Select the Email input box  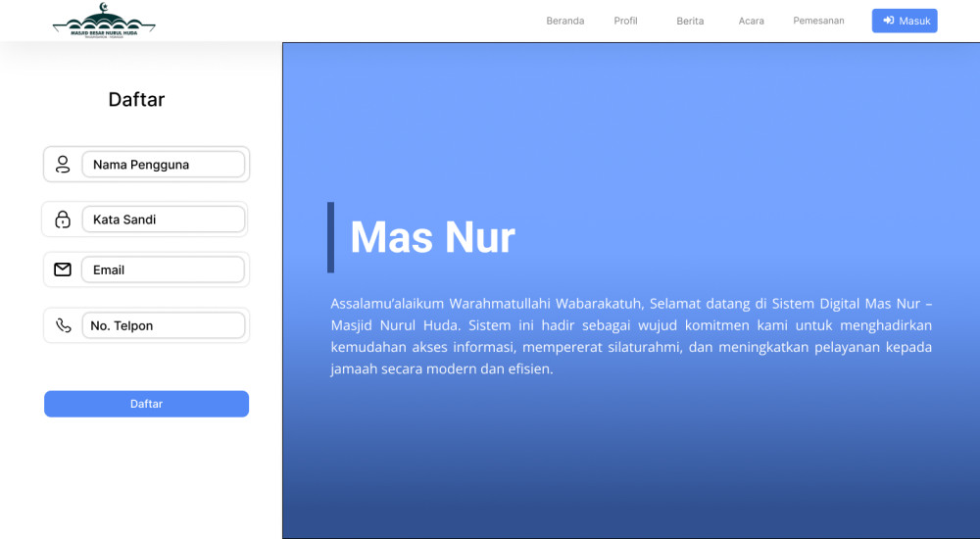163,269
